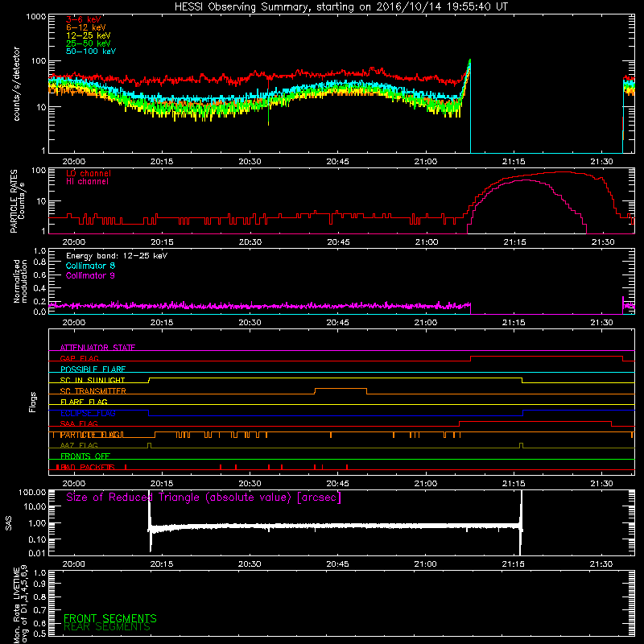Click the SAS axis label

click(x=9, y=523)
